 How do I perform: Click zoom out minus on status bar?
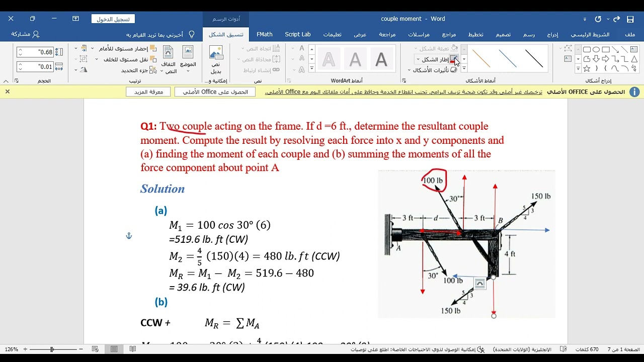pos(82,349)
